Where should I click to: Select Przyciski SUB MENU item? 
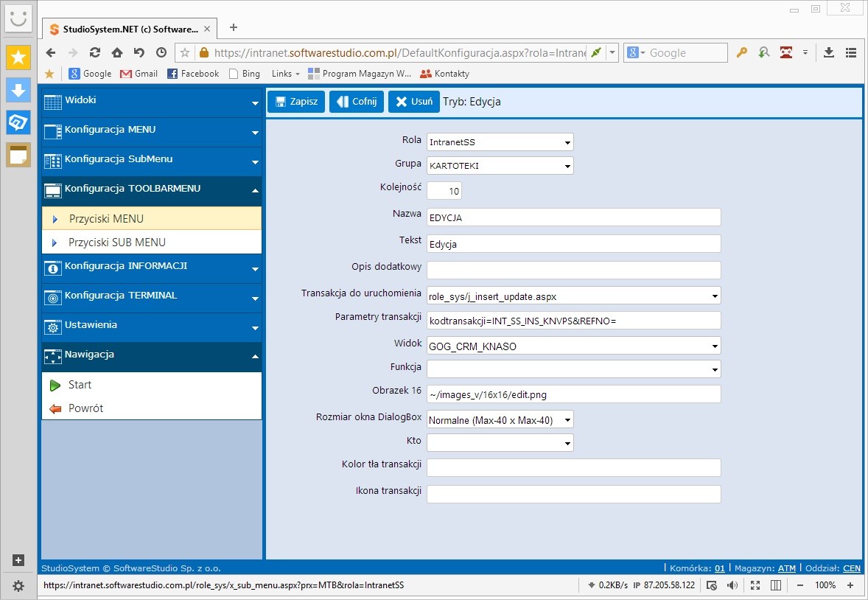pyautogui.click(x=152, y=242)
